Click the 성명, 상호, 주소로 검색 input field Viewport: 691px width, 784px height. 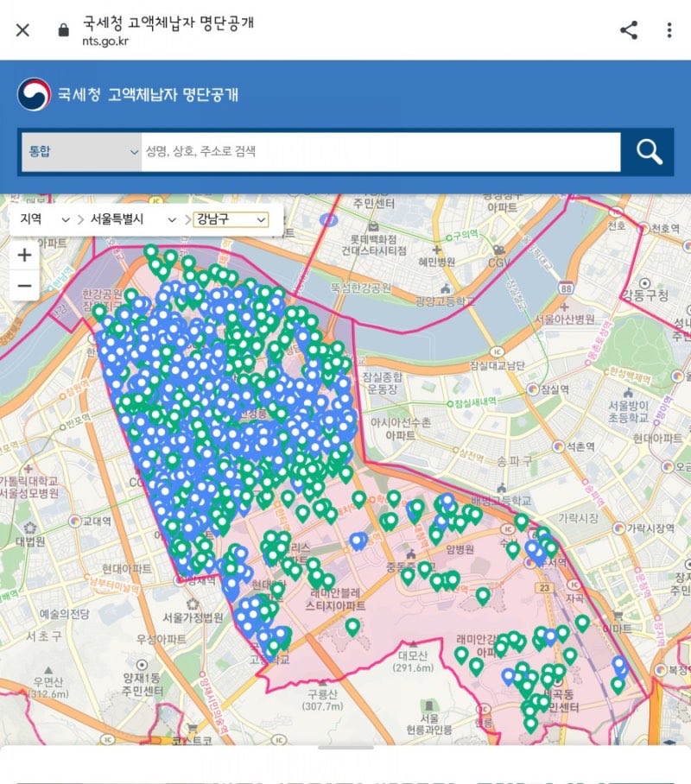pyautogui.click(x=380, y=152)
